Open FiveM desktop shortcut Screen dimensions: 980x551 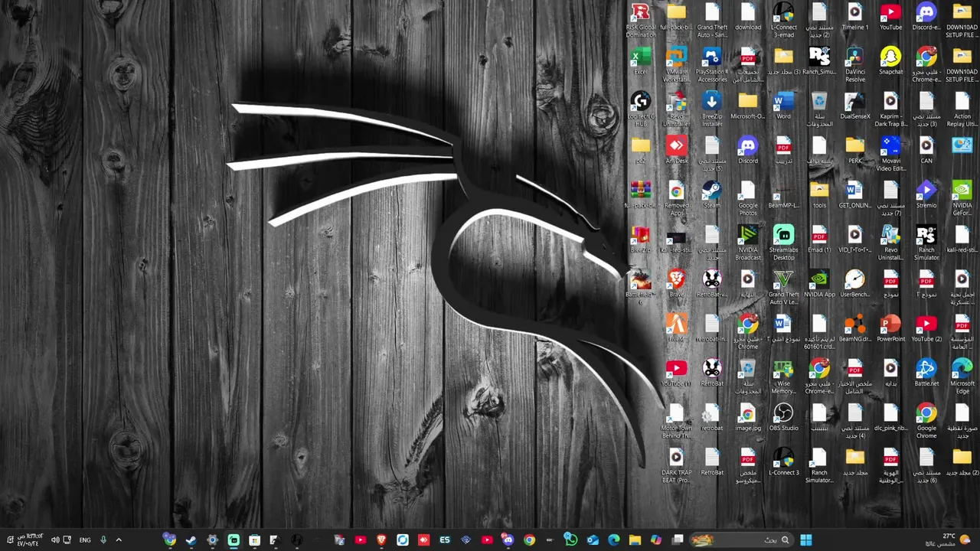click(x=676, y=328)
